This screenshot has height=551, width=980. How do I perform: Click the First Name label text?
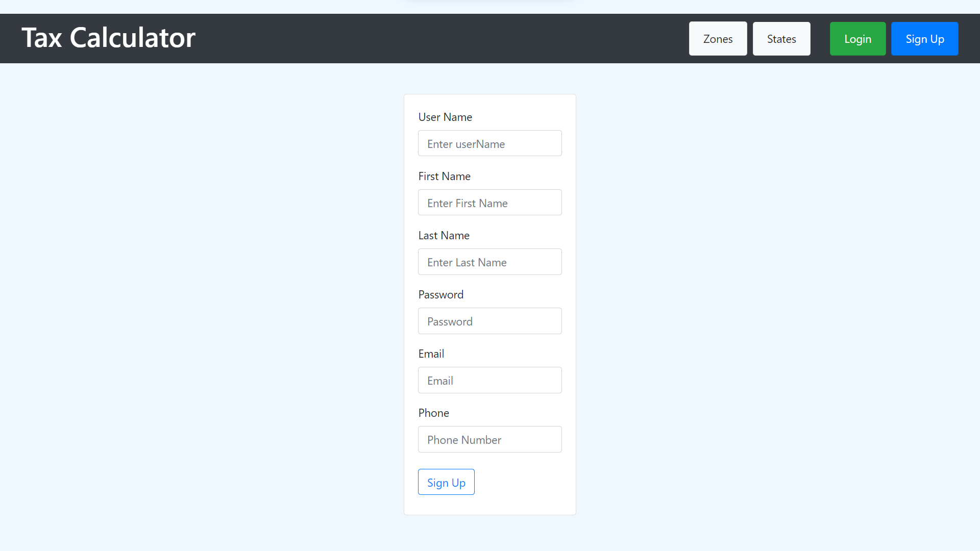444,176
